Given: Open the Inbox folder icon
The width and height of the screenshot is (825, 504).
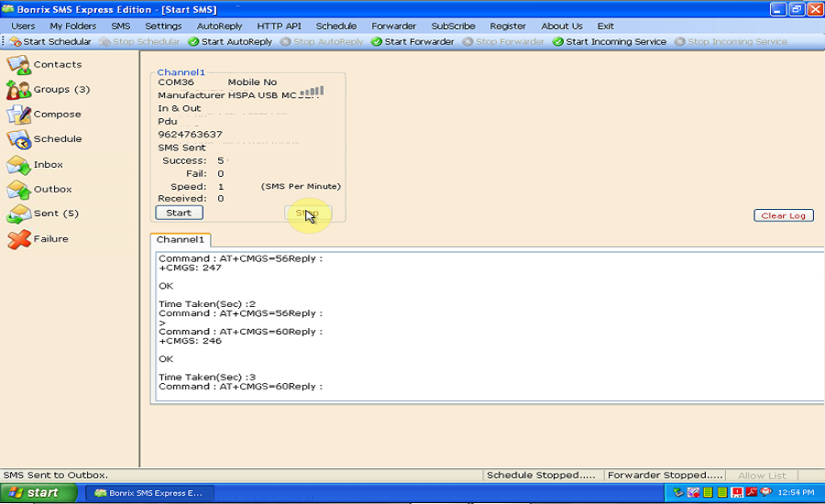Looking at the screenshot, I should click(19, 165).
